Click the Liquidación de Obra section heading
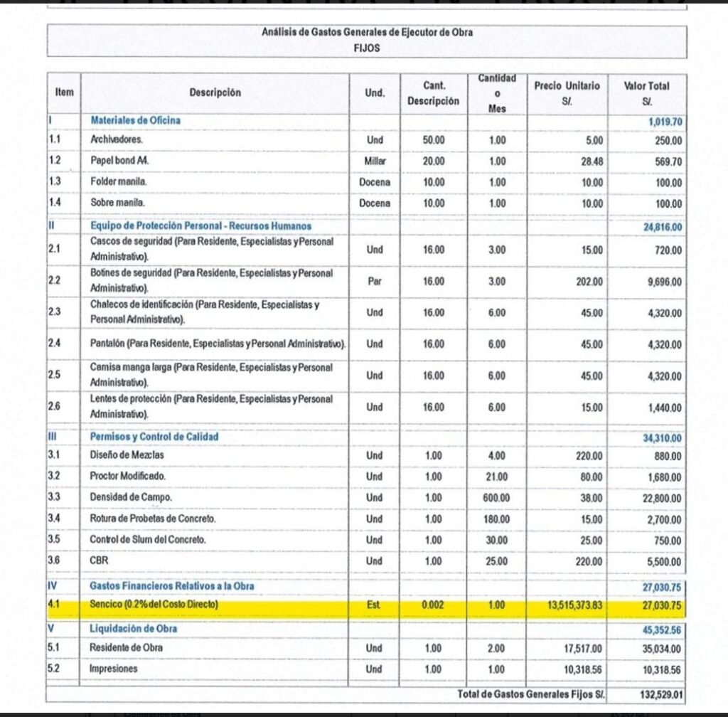Viewport: 728px width, 717px height. (x=133, y=629)
